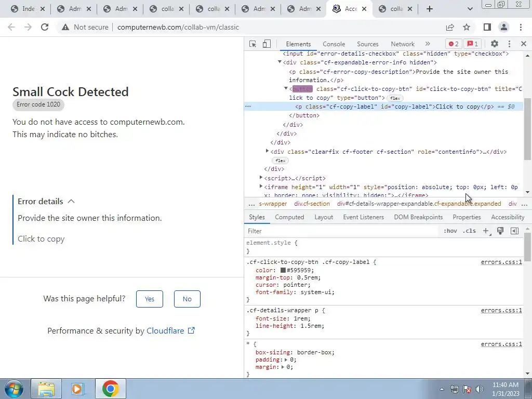Viewport: 532px width, 399px height.
Task: Click the address bar URL
Action: pos(178,27)
